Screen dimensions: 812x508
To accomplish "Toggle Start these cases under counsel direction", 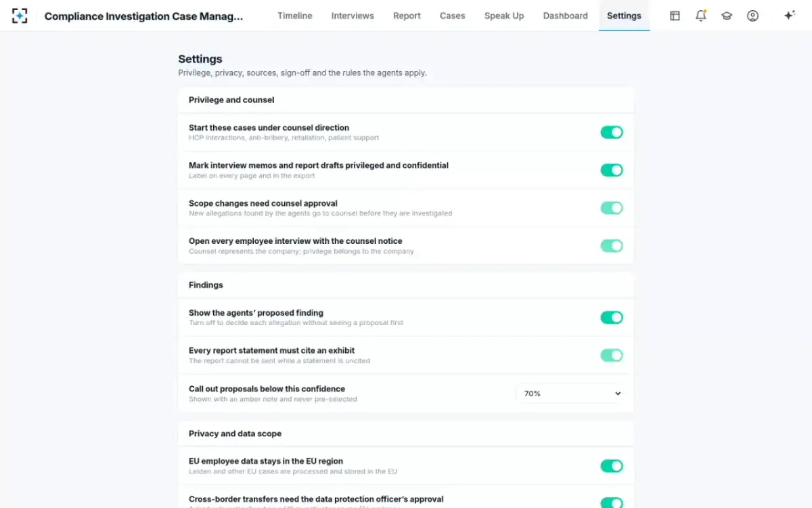I will (612, 132).
